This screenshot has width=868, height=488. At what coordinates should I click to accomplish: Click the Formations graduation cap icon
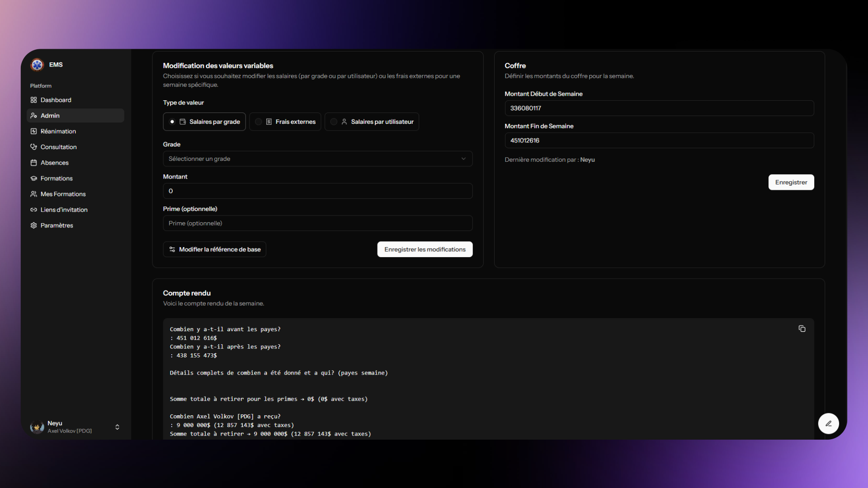[x=33, y=178]
